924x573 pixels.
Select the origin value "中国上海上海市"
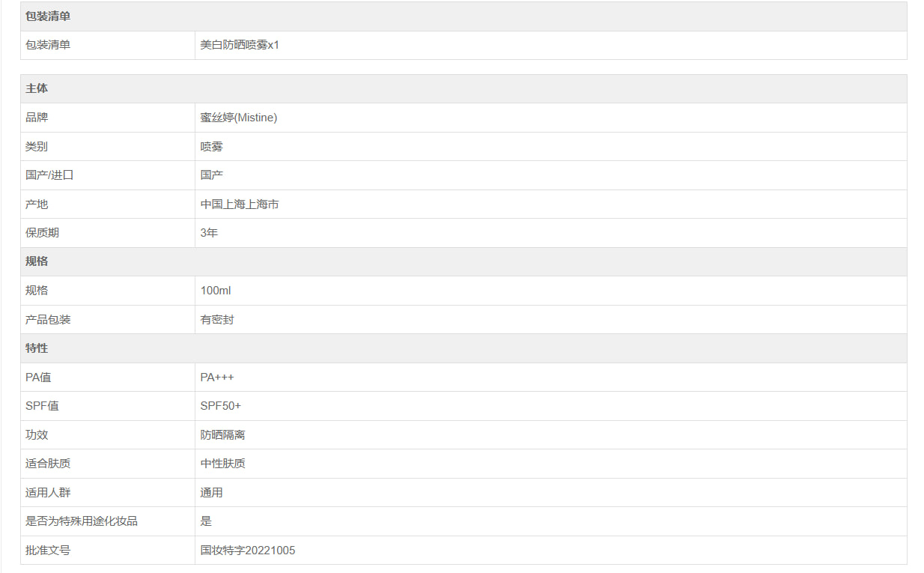pyautogui.click(x=240, y=204)
